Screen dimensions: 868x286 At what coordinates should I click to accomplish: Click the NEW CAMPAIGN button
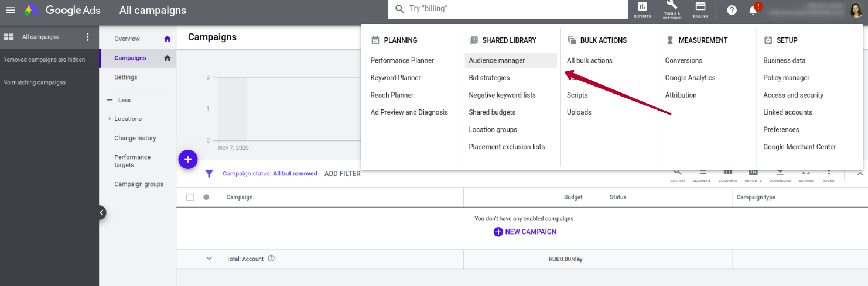[x=525, y=232]
